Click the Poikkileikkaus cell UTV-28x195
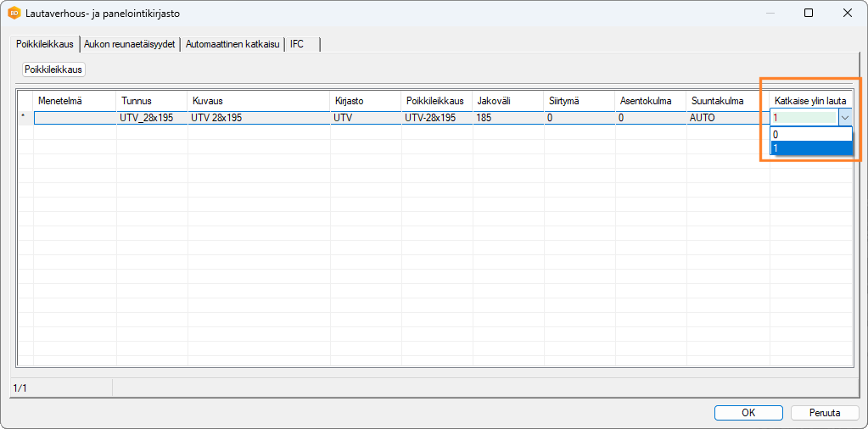The height and width of the screenshot is (429, 868). (436, 118)
